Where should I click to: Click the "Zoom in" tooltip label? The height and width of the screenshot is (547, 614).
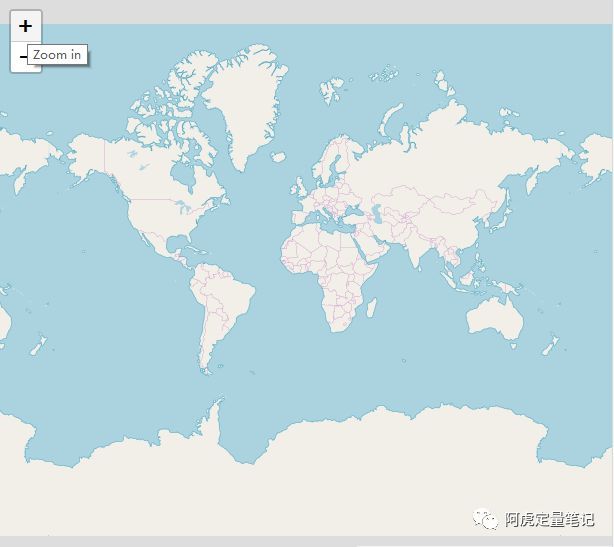57,55
